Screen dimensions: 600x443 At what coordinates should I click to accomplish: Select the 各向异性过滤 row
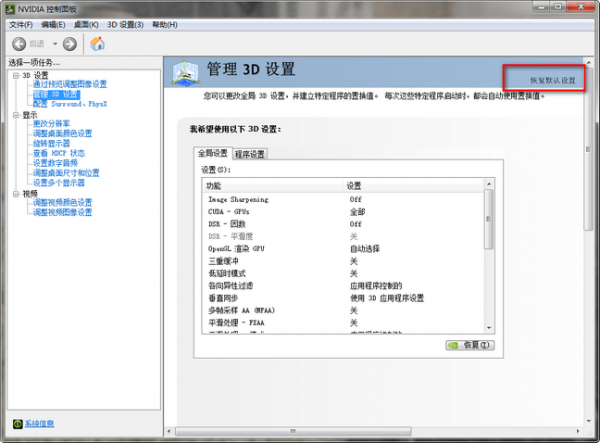[343, 286]
